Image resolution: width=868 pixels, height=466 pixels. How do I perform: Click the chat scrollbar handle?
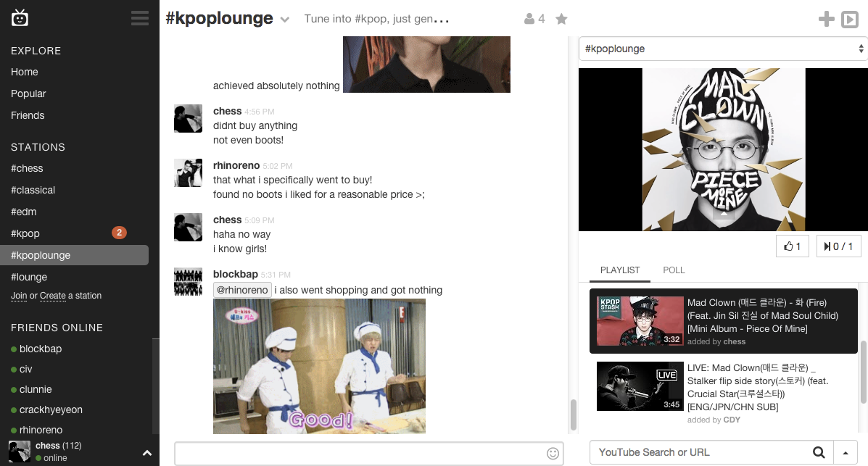(x=573, y=415)
